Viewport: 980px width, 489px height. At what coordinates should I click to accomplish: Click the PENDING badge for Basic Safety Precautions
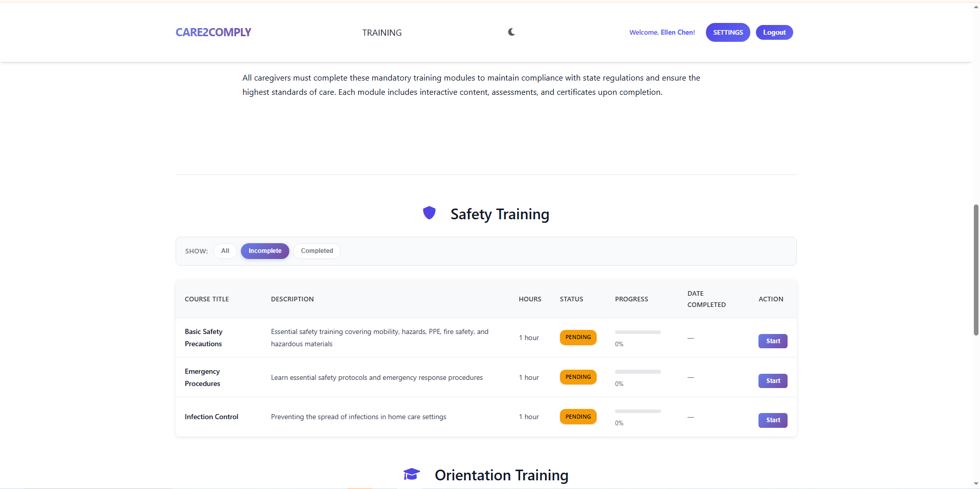coord(578,337)
